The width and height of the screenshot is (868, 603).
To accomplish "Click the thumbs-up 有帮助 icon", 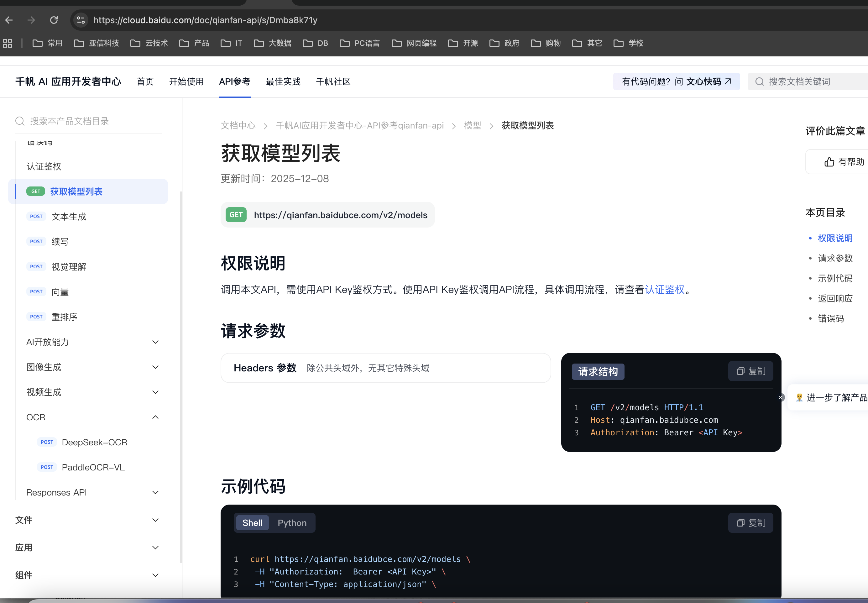I will [x=829, y=162].
